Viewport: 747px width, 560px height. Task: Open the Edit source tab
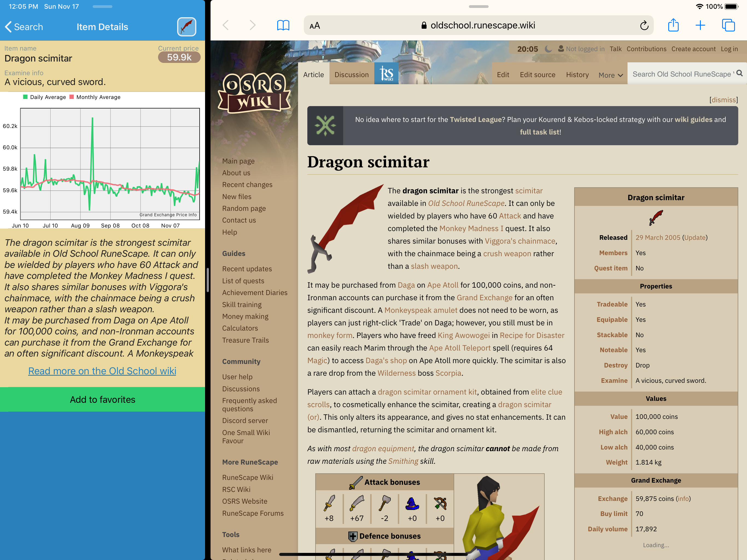[538, 75]
